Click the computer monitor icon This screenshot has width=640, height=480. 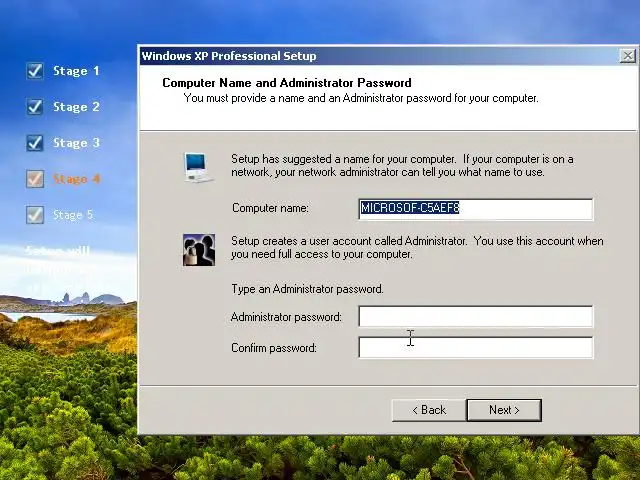click(x=198, y=167)
